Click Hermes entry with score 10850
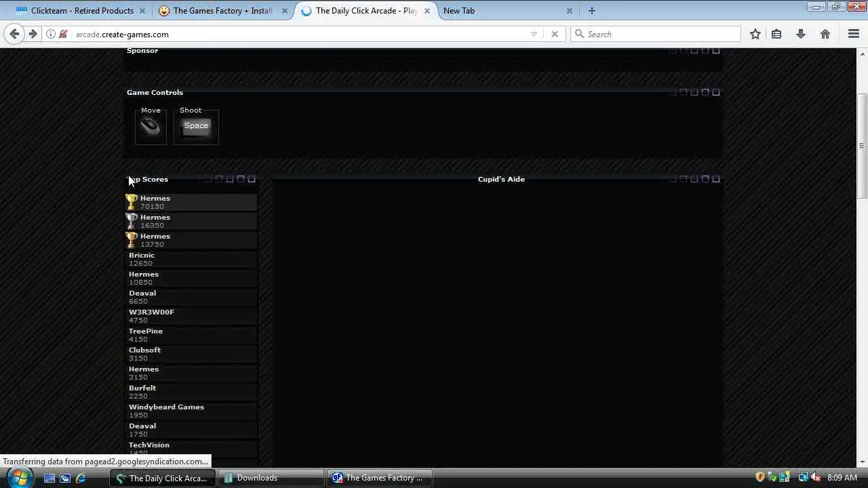This screenshot has width=868, height=488. tap(144, 274)
